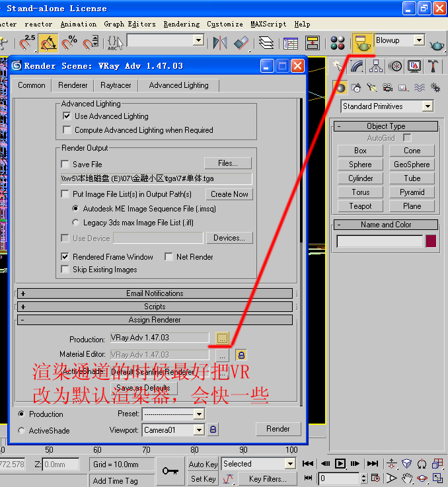This screenshot has width=448, height=487.
Task: Click the Create Now button
Action: point(229,194)
